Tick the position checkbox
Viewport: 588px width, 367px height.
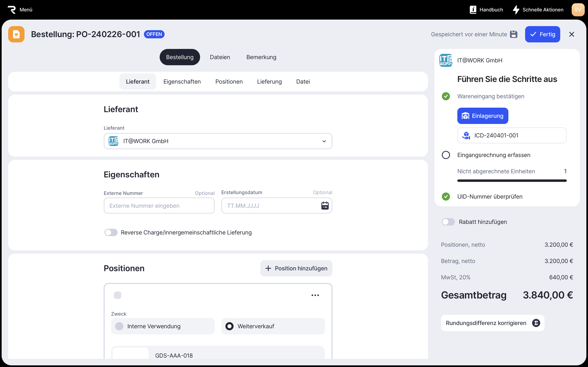coord(118,295)
